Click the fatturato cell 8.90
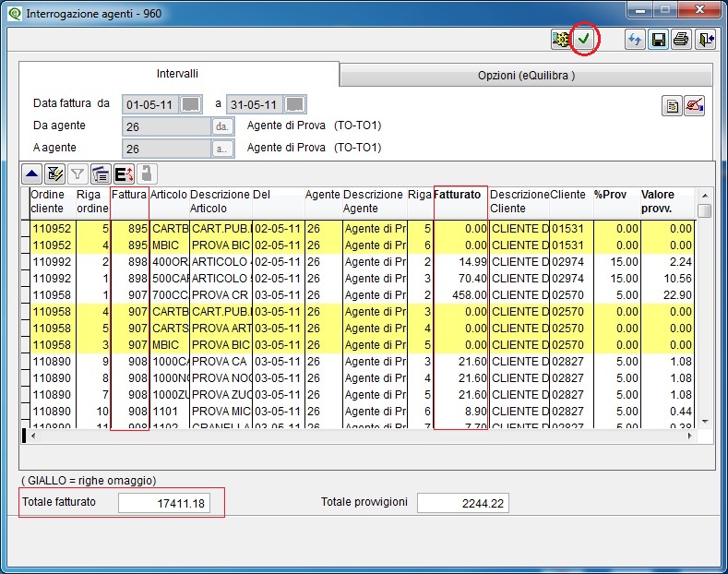 coord(461,412)
